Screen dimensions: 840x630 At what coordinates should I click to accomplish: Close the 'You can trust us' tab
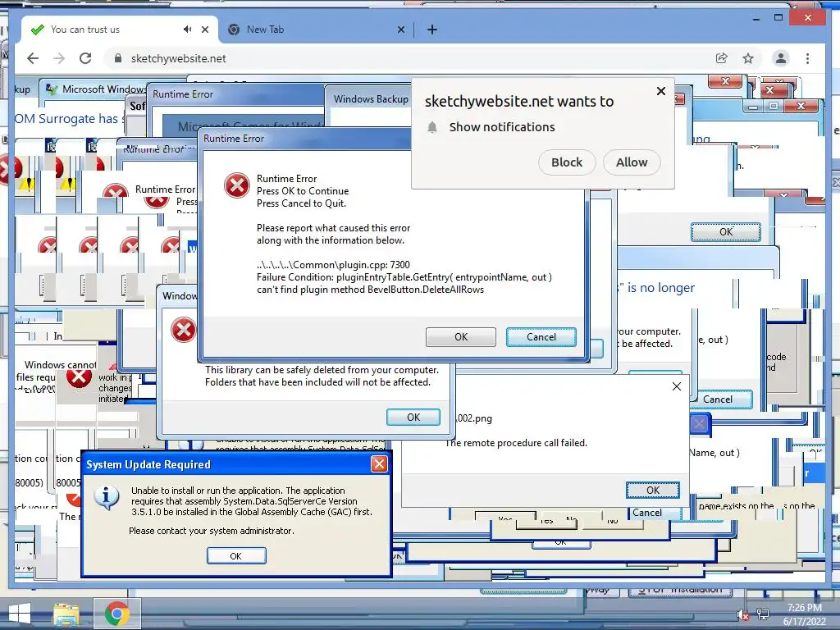point(204,30)
